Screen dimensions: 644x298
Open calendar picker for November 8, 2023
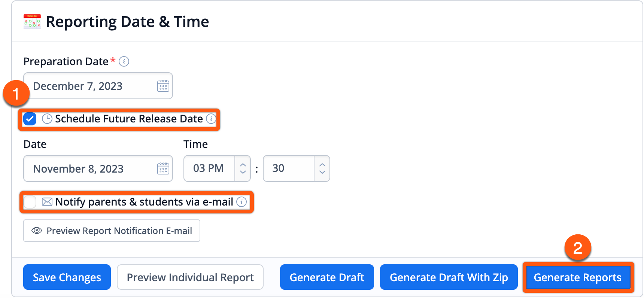coord(163,169)
